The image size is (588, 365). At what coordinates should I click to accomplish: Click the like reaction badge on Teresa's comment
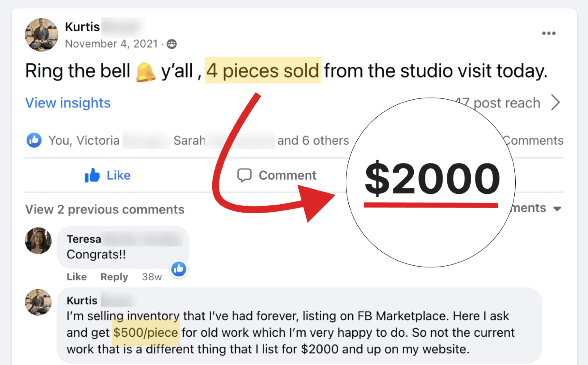[179, 269]
